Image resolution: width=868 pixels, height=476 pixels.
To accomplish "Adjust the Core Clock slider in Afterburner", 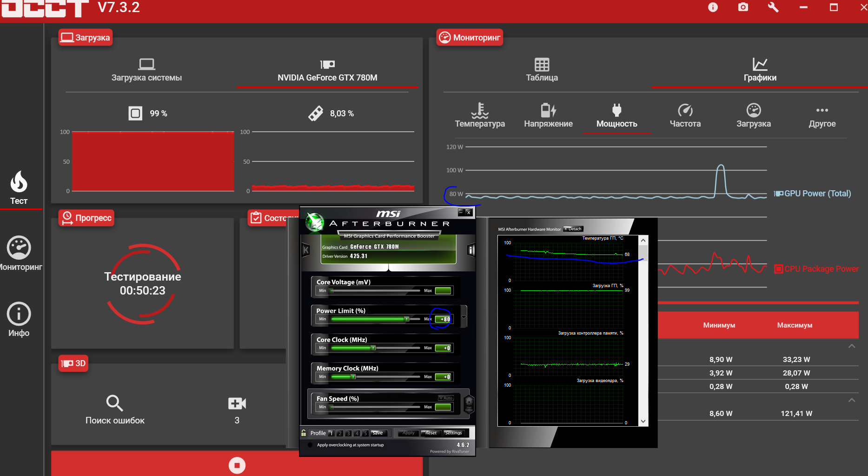I will point(375,348).
